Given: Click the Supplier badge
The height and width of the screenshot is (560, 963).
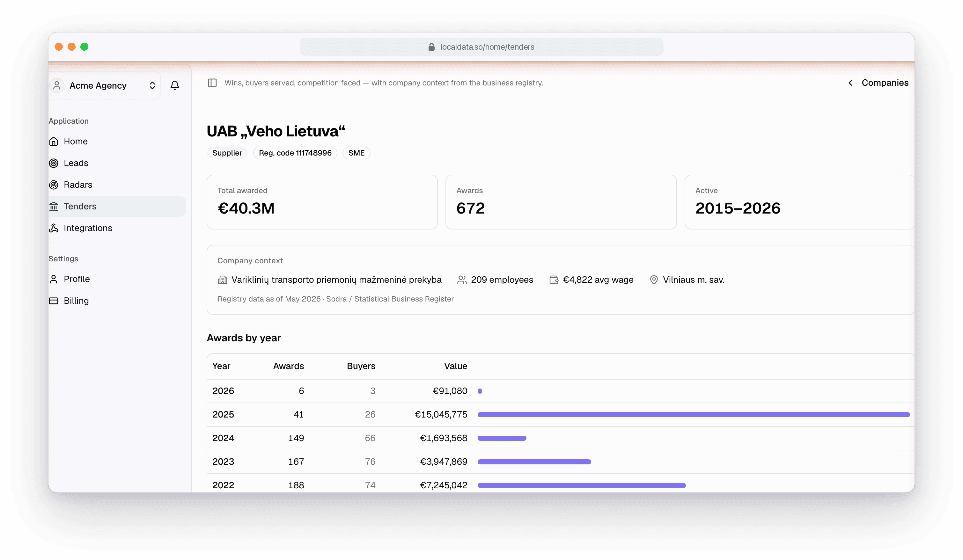Looking at the screenshot, I should click(227, 153).
